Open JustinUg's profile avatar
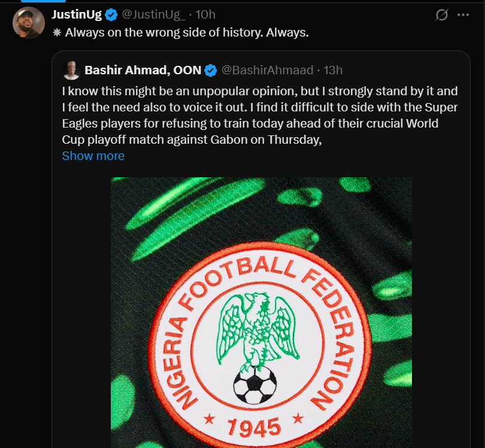Screen dimensions: 485x448 point(29,23)
